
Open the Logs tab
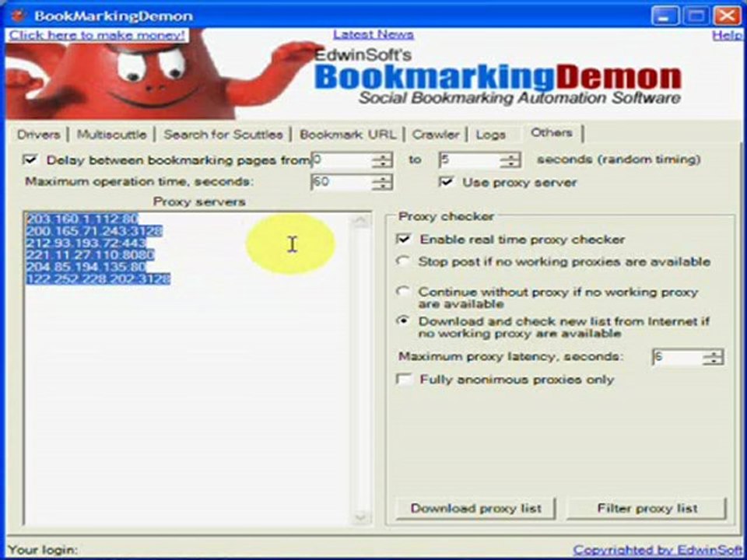click(x=491, y=135)
